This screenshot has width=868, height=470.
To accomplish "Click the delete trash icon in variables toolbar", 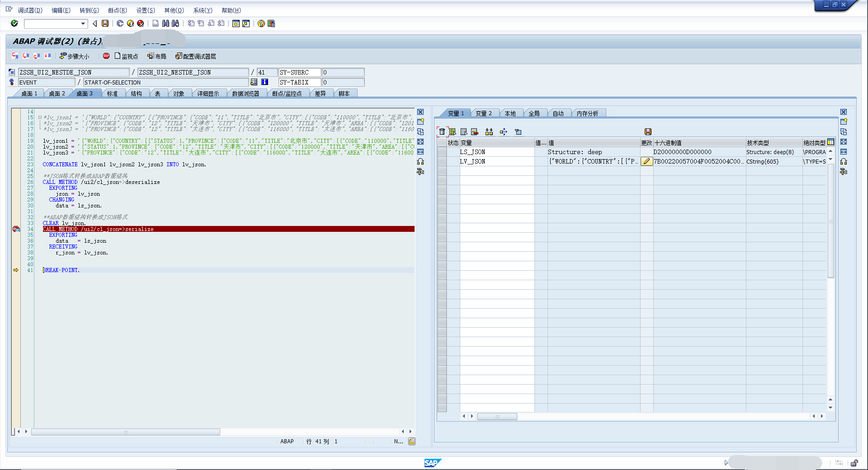I will pos(442,132).
